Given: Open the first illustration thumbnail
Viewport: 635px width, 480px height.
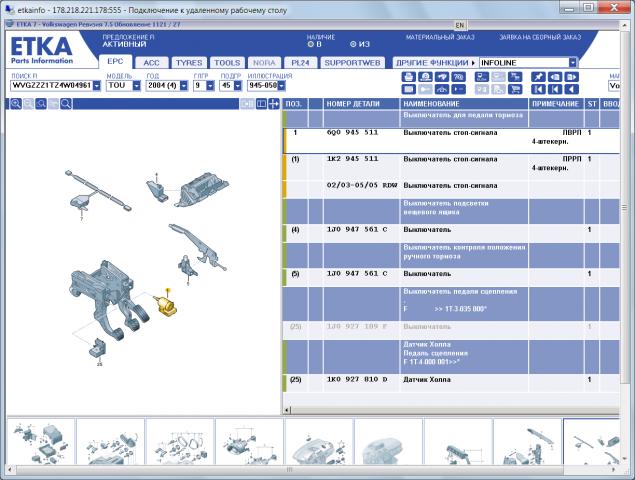Looking at the screenshot, I should coord(41,442).
